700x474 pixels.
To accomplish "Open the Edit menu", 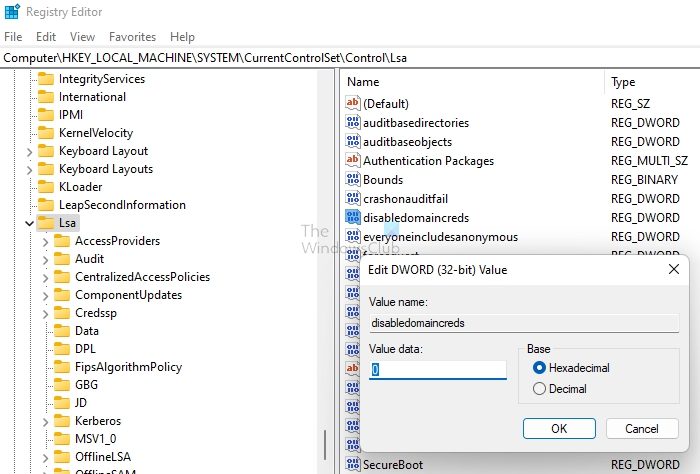I will (46, 37).
